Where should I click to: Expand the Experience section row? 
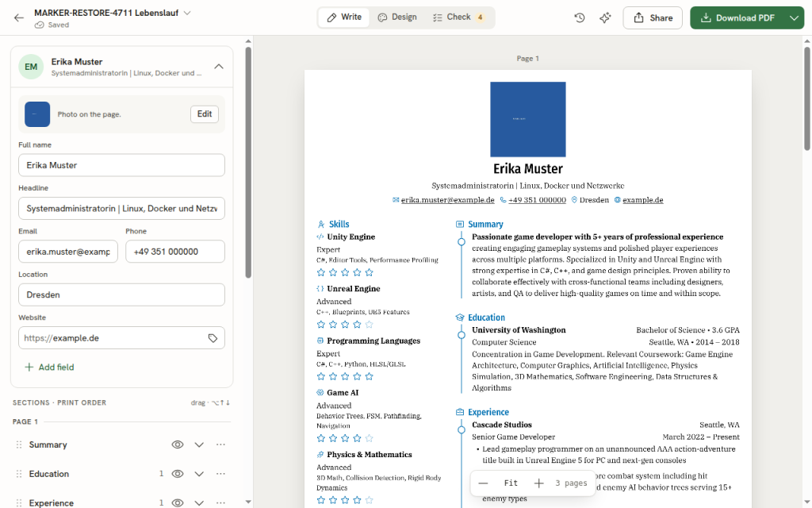pyautogui.click(x=199, y=502)
